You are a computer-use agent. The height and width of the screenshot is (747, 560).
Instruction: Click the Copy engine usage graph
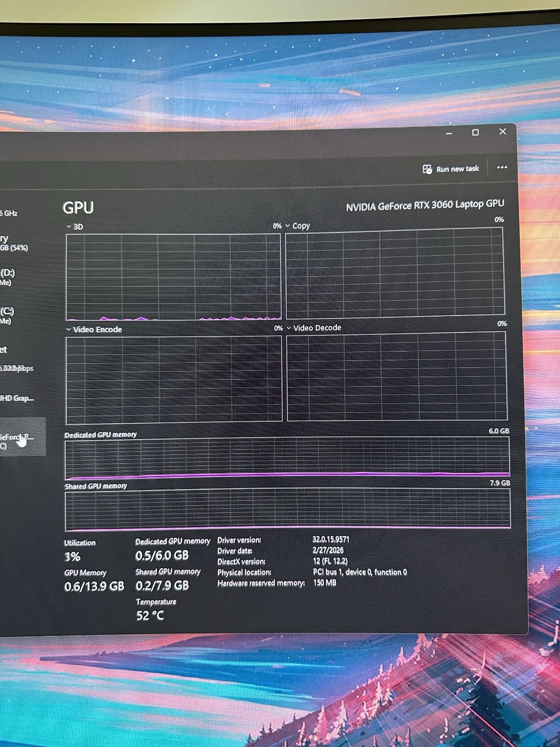(395, 273)
